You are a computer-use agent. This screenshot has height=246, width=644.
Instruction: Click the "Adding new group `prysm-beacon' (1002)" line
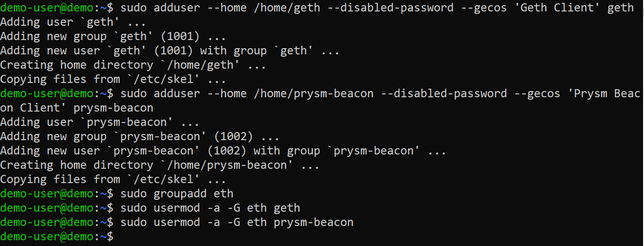coord(140,136)
